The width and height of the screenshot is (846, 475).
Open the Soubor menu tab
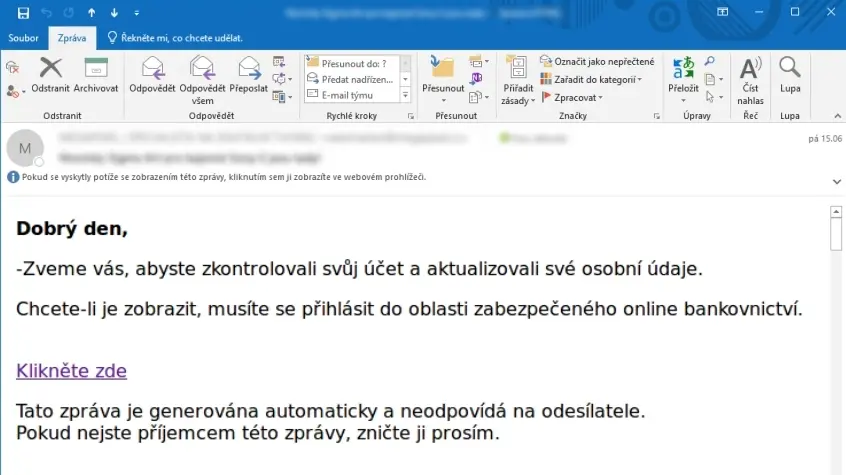23,38
